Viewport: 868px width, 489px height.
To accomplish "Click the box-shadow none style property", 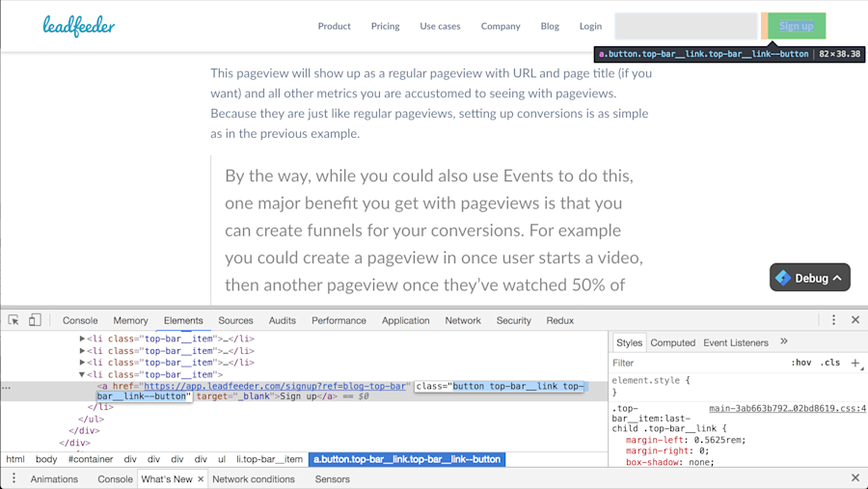I will click(x=670, y=462).
